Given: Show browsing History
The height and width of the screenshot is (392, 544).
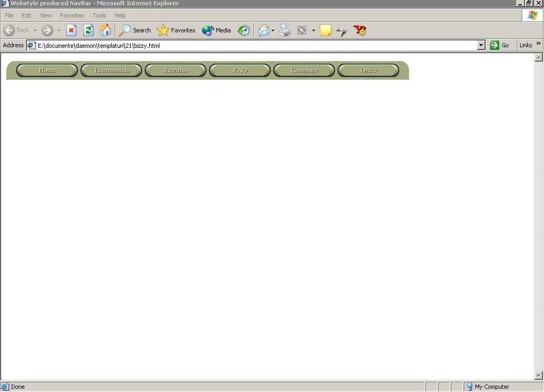Looking at the screenshot, I should [244, 30].
